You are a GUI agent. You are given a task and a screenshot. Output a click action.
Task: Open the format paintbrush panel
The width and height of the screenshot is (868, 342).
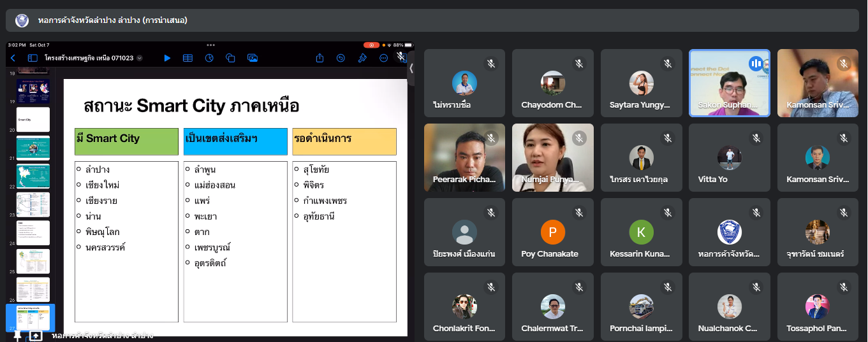362,58
